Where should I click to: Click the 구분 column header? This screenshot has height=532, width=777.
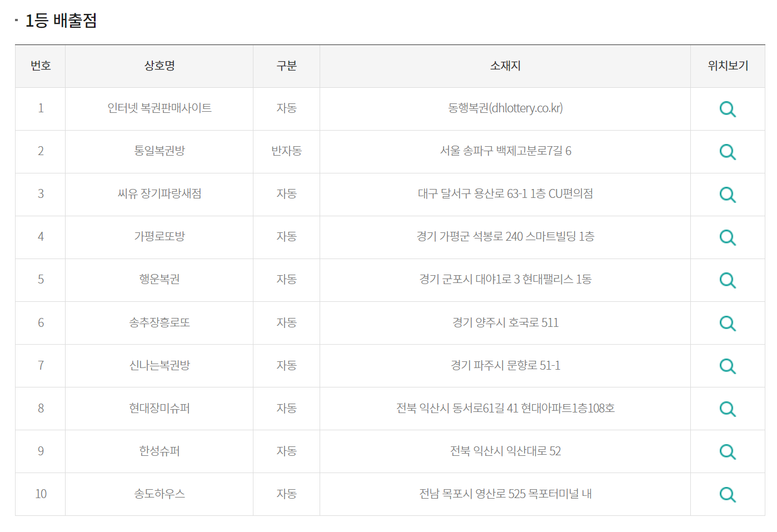click(286, 66)
